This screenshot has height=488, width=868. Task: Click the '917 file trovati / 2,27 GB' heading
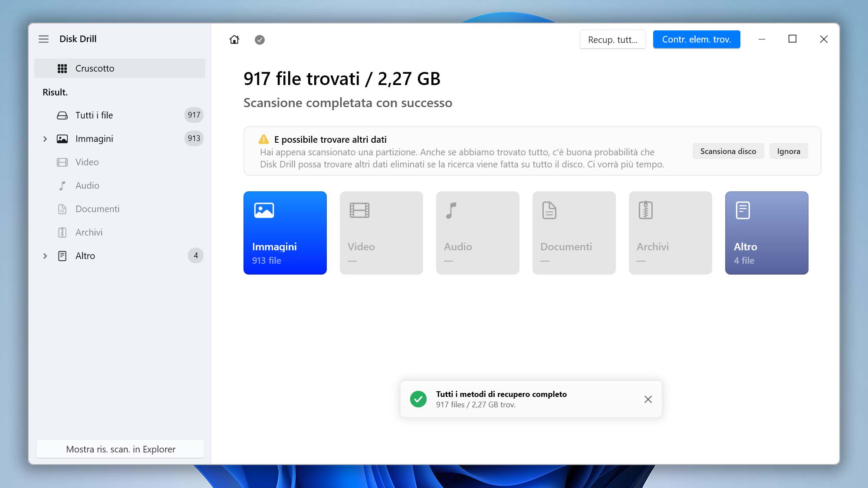tap(342, 79)
